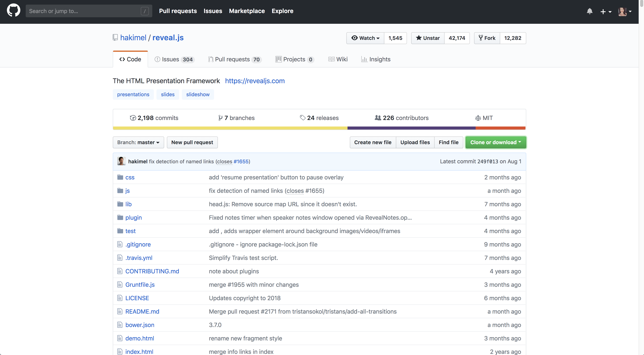The image size is (644, 355).
Task: View the 7 branches
Action: (x=236, y=118)
